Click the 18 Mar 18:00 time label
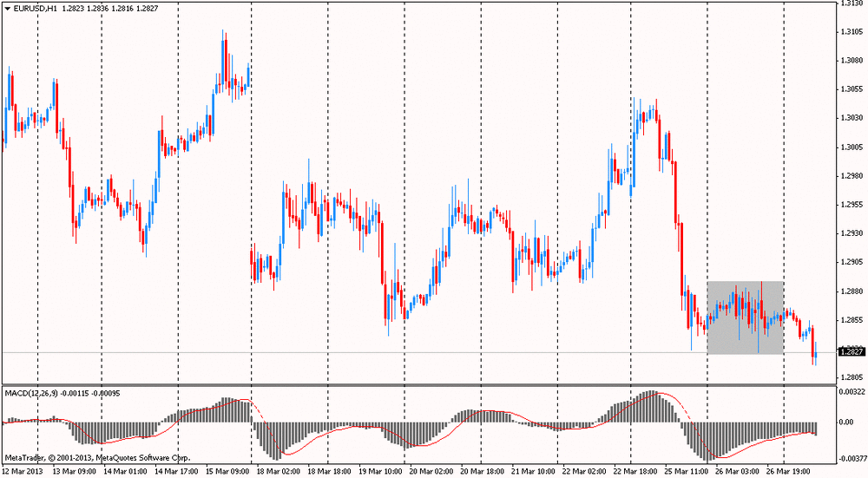 329,471
